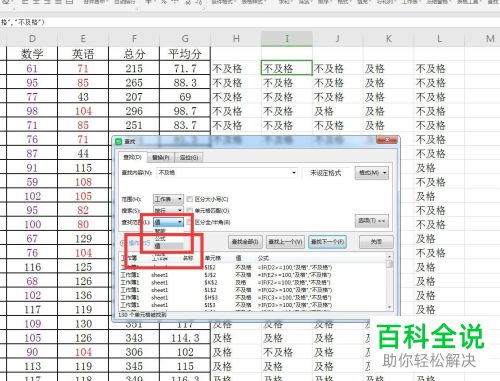This screenshot has width=500, height=381.
Task: Select the cell containing 215
Action: [x=134, y=68]
